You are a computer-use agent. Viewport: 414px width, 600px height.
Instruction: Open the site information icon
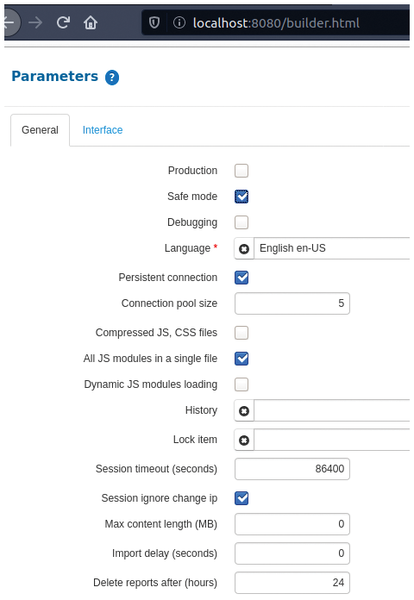(x=179, y=23)
